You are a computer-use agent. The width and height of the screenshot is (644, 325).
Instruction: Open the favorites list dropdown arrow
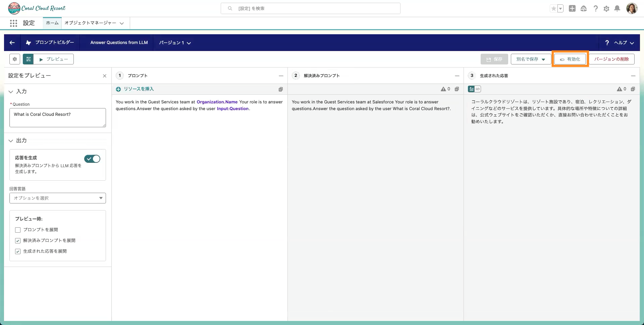click(x=560, y=9)
